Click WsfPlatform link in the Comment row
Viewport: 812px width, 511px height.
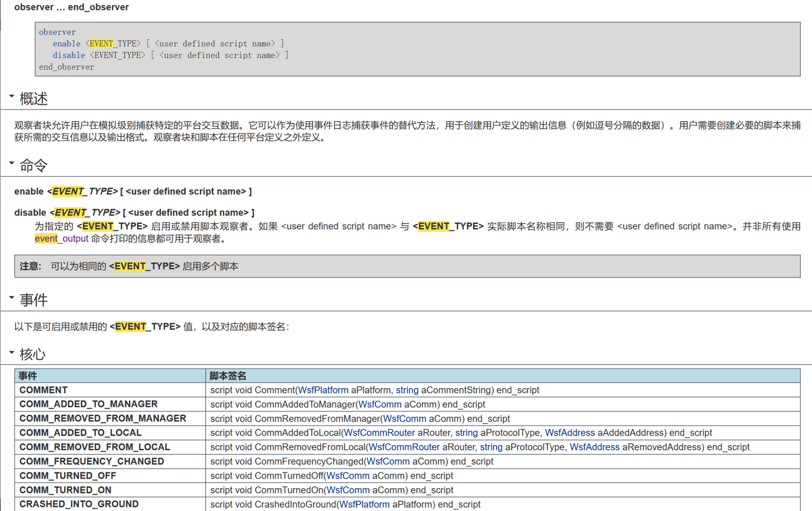tap(323, 390)
